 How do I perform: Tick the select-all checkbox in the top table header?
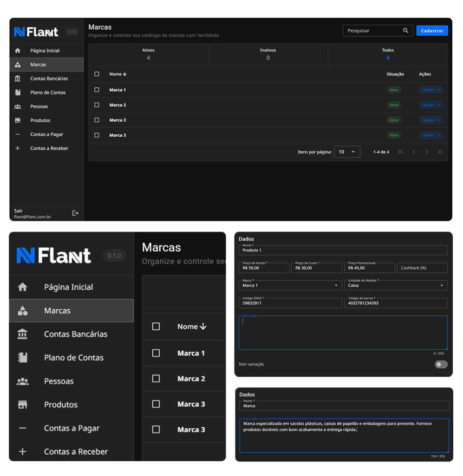(x=97, y=74)
